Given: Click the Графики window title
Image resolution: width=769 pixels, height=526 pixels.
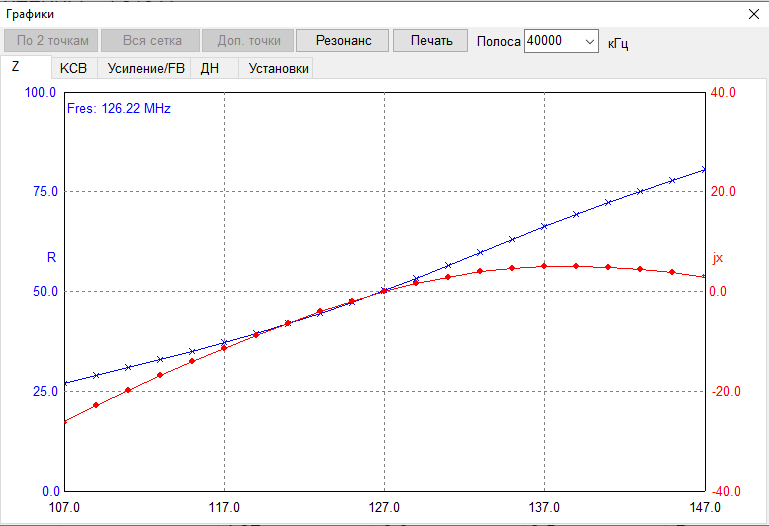Looking at the screenshot, I should (30, 14).
